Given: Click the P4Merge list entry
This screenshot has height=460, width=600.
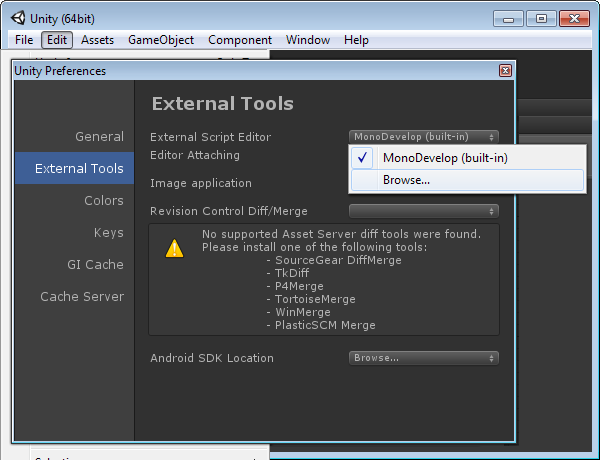Looking at the screenshot, I should pos(299,286).
